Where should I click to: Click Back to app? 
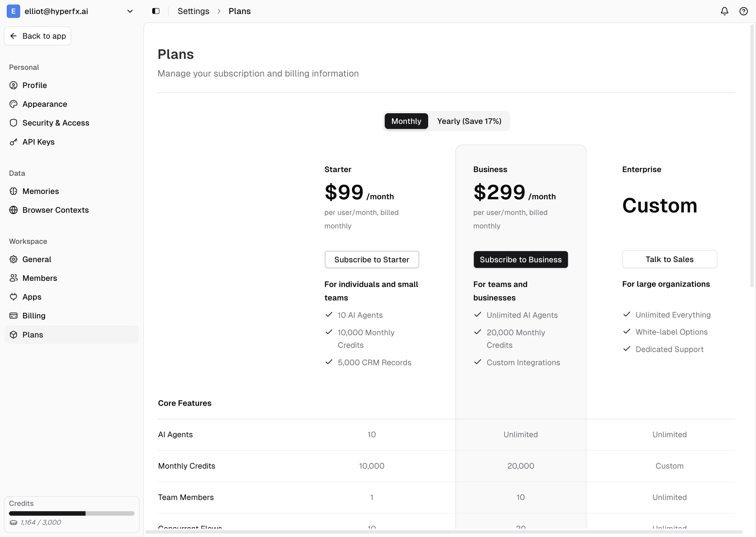click(37, 36)
